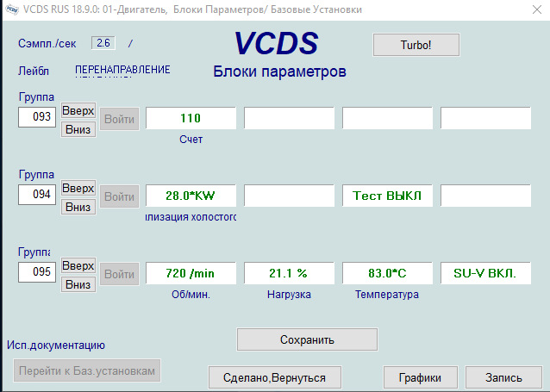The width and height of the screenshot is (550, 392).
Task: Click the Turbo! button
Action: point(416,45)
